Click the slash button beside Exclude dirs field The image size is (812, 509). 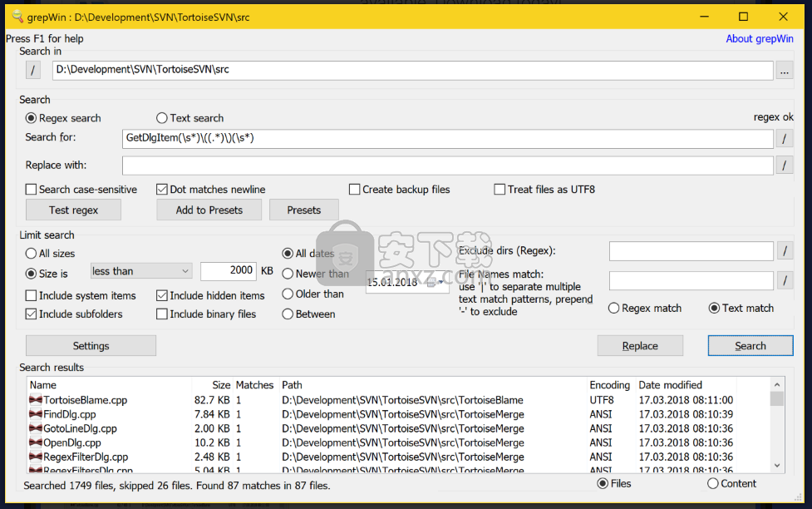[x=785, y=251]
